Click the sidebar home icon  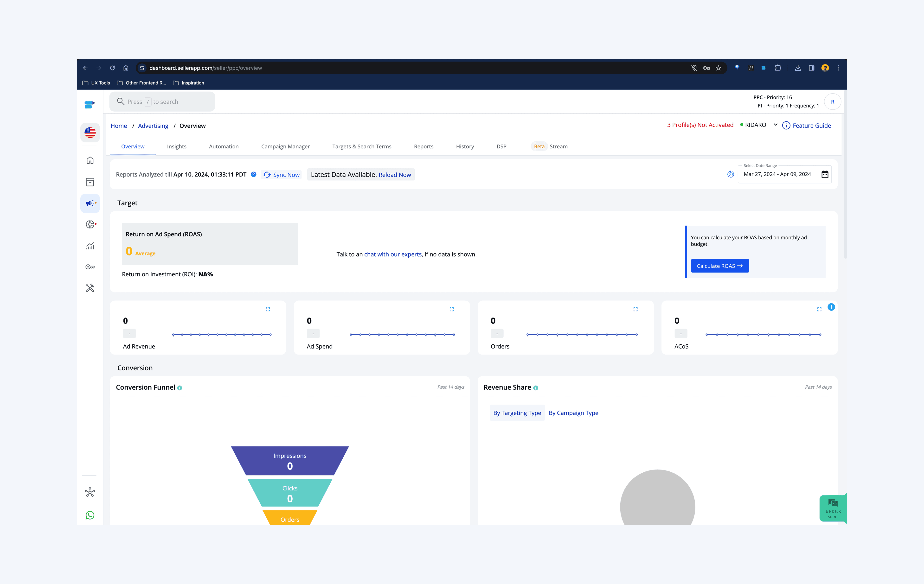click(90, 160)
